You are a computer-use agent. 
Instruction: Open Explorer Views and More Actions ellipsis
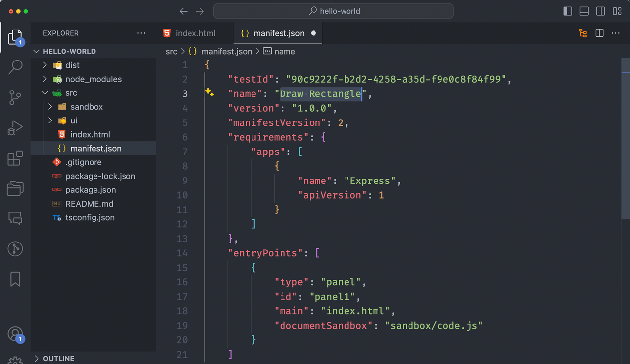pos(141,33)
